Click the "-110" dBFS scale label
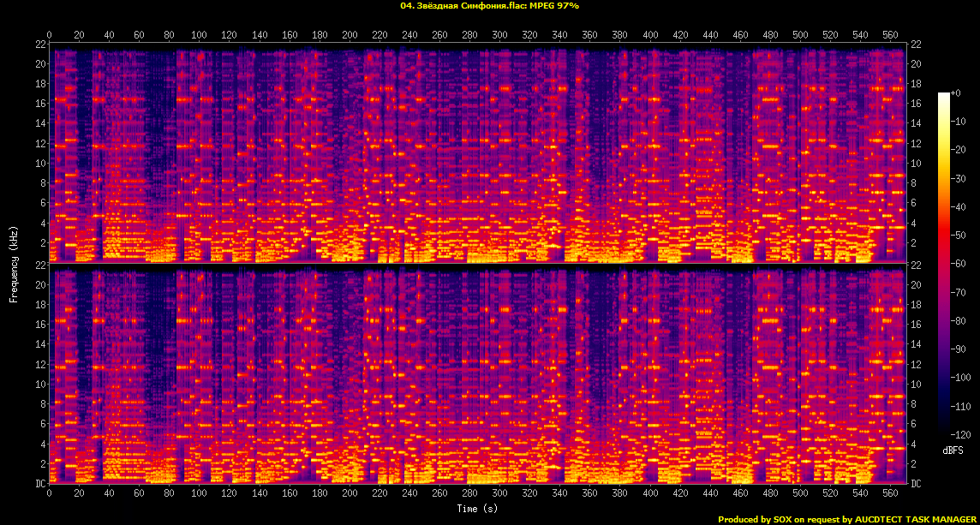The width and height of the screenshot is (980, 525). point(959,406)
